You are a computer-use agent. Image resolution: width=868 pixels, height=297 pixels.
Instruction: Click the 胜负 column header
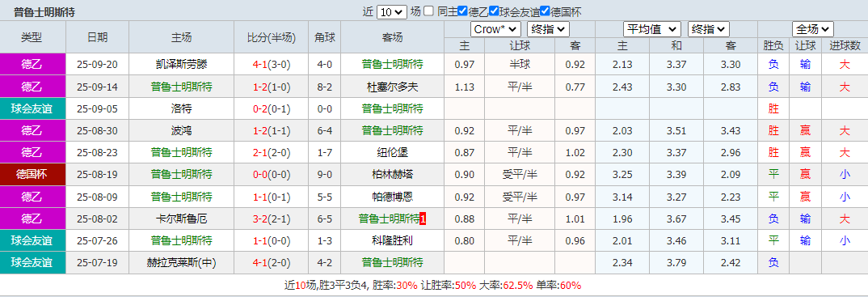pyautogui.click(x=773, y=45)
